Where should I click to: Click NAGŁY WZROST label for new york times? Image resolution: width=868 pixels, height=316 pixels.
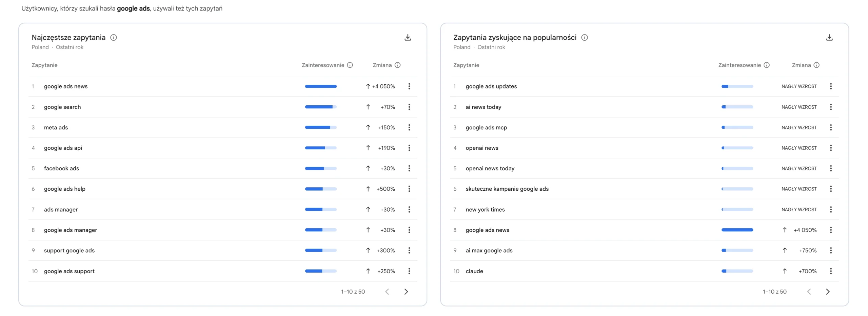[799, 210]
